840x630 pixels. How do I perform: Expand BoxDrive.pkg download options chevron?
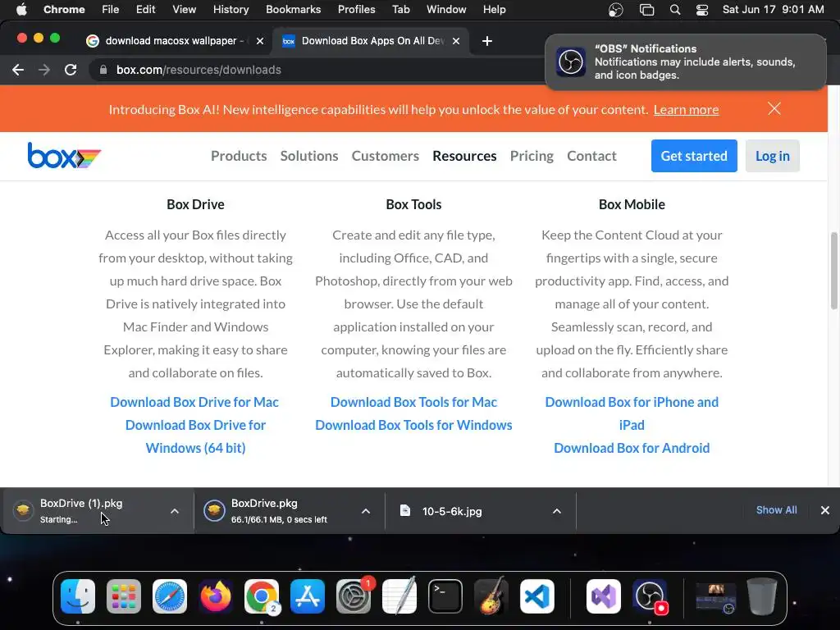[366, 511]
